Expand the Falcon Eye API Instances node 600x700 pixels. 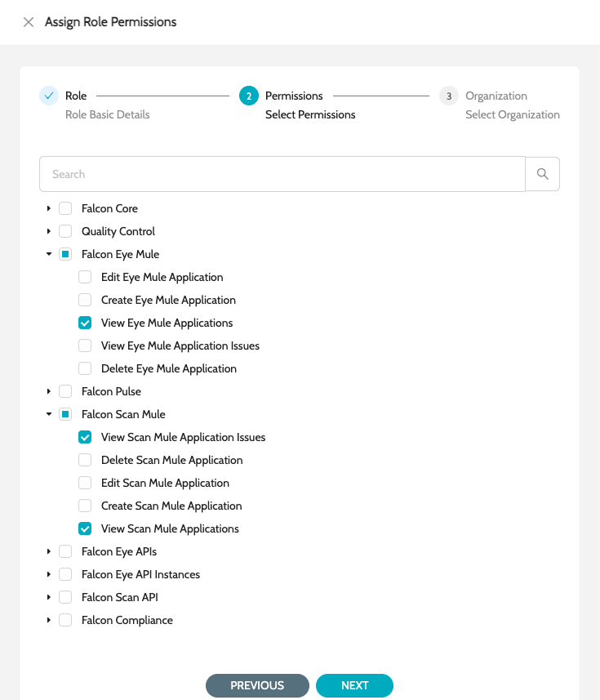pyautogui.click(x=49, y=574)
